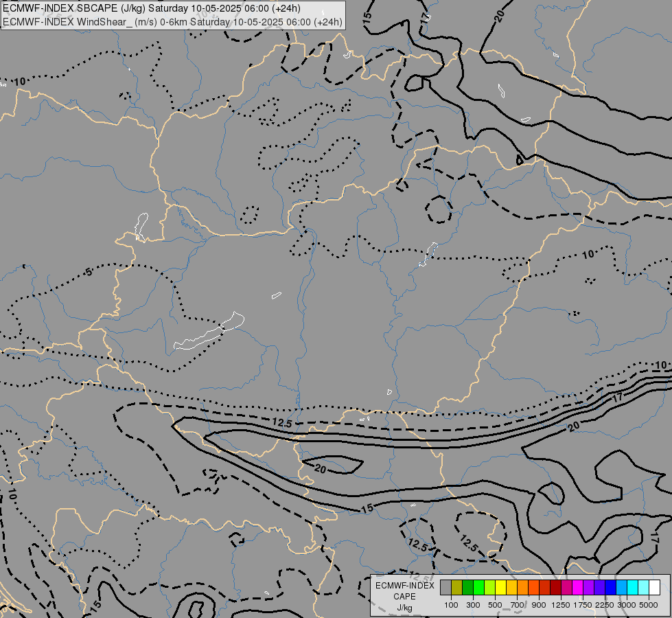Click the 100 value in the legend
Image resolution: width=672 pixels, height=618 pixels.
[451, 605]
